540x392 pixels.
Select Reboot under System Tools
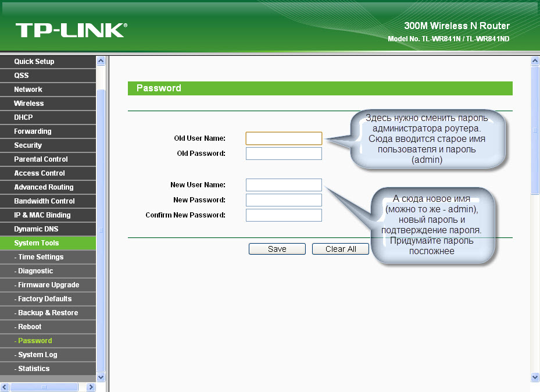[x=30, y=327]
